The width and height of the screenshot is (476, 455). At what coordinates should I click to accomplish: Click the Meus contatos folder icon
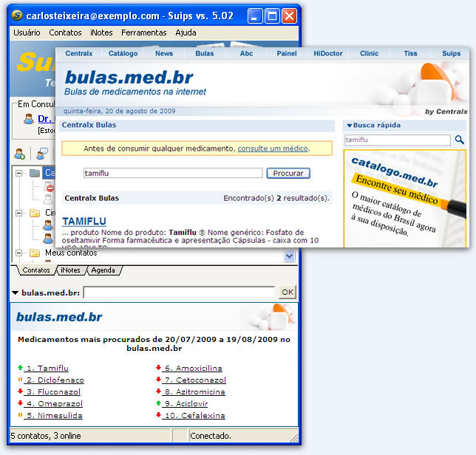tap(35, 253)
